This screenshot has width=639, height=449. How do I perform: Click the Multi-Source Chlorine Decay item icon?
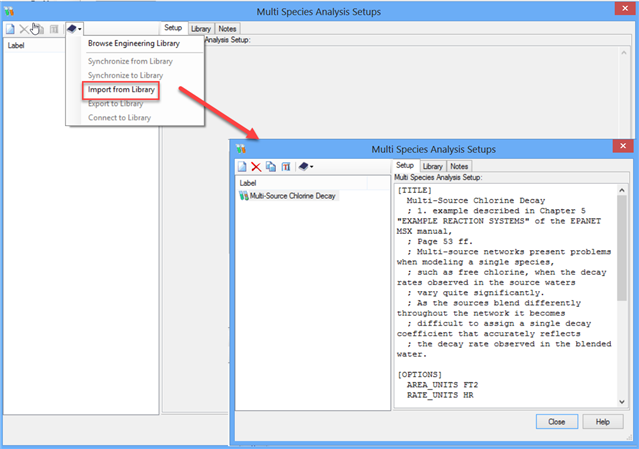(x=243, y=196)
